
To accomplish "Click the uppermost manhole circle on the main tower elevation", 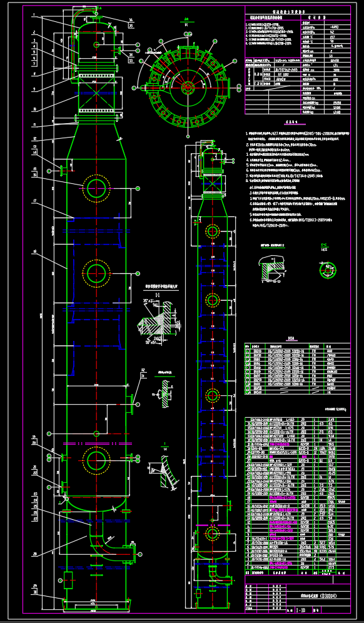I will click(96, 188).
